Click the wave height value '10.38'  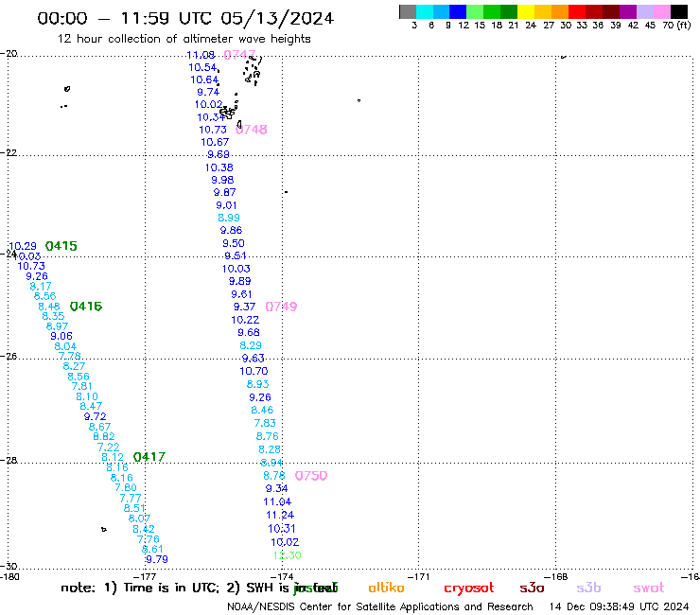tap(219, 167)
